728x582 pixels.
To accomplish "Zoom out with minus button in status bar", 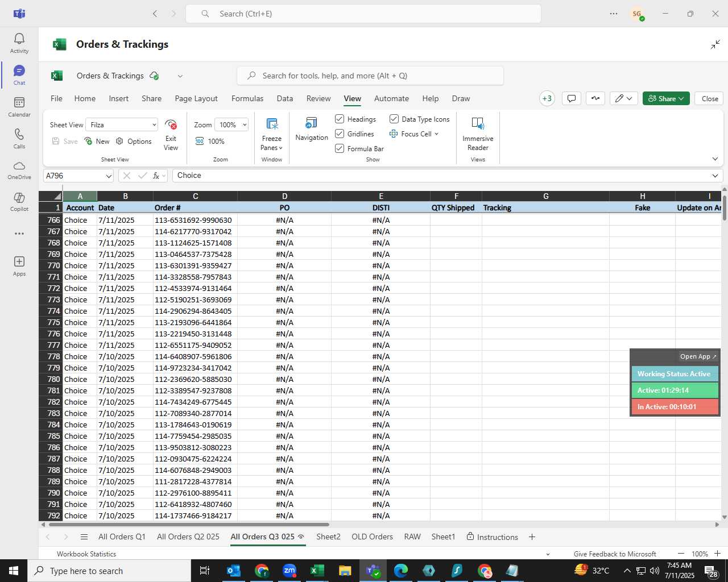I will (681, 554).
